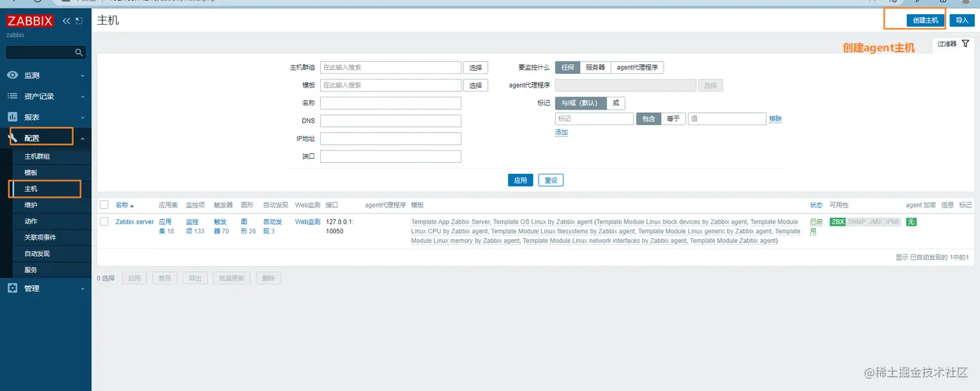
Task: Select 任何 monitoring option
Action: (567, 67)
